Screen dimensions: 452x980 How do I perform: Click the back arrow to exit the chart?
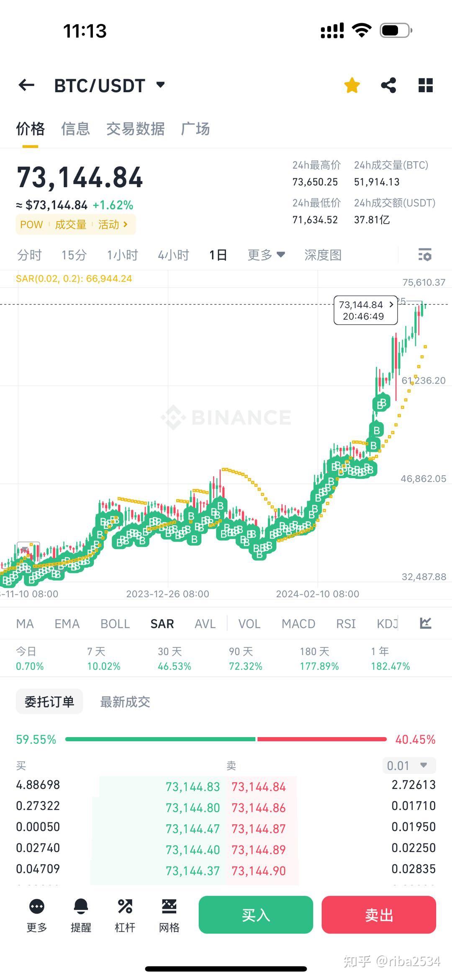tap(26, 85)
